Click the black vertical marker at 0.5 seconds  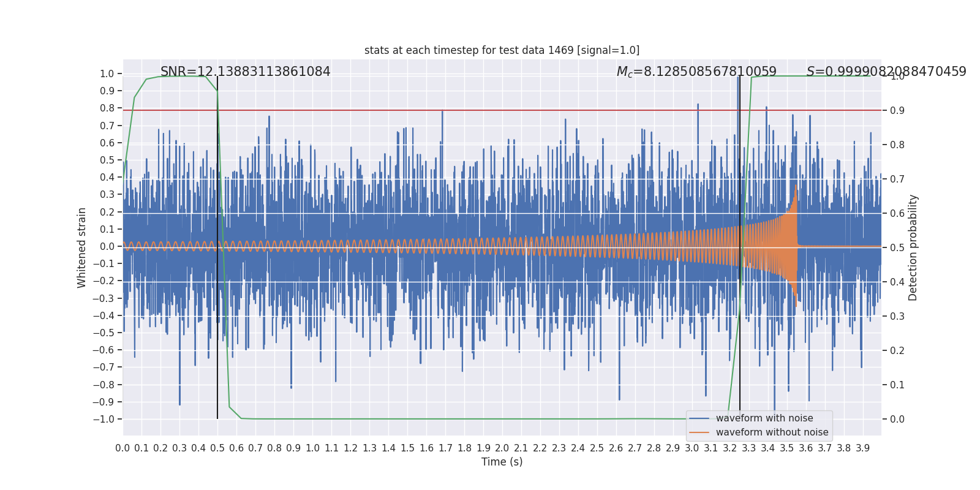pos(217,367)
